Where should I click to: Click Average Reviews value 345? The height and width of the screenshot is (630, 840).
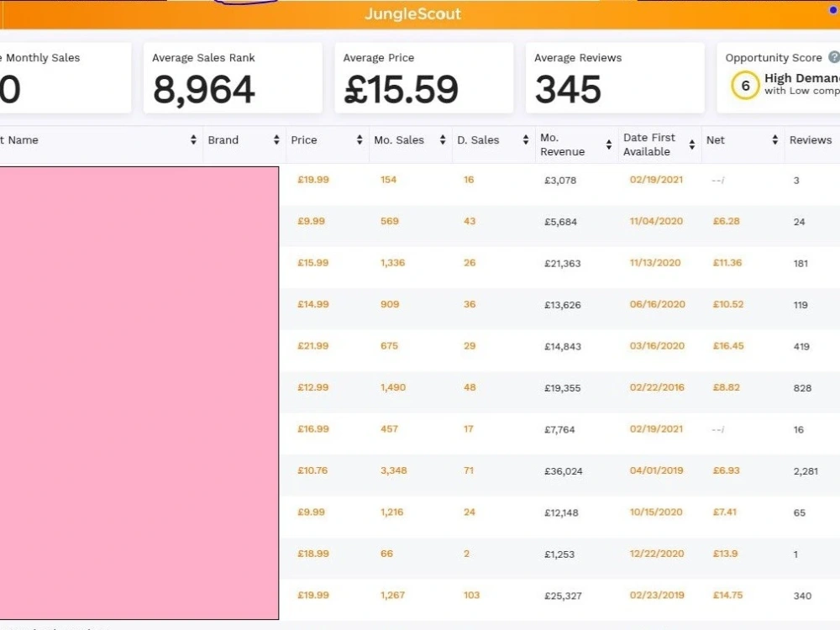(x=568, y=90)
